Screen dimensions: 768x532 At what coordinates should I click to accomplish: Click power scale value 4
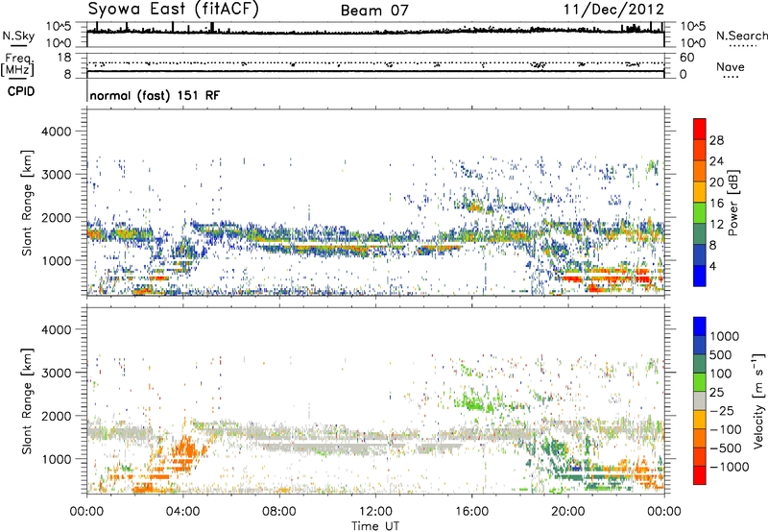point(712,266)
